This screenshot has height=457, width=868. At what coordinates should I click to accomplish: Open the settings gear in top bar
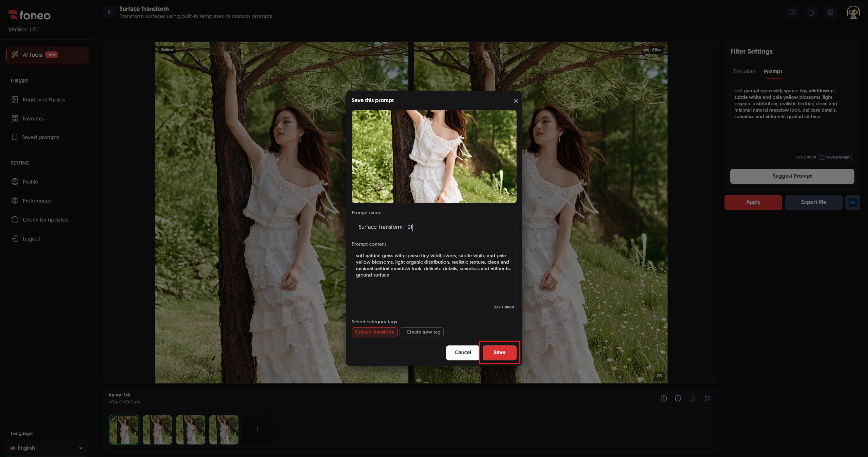tap(830, 13)
